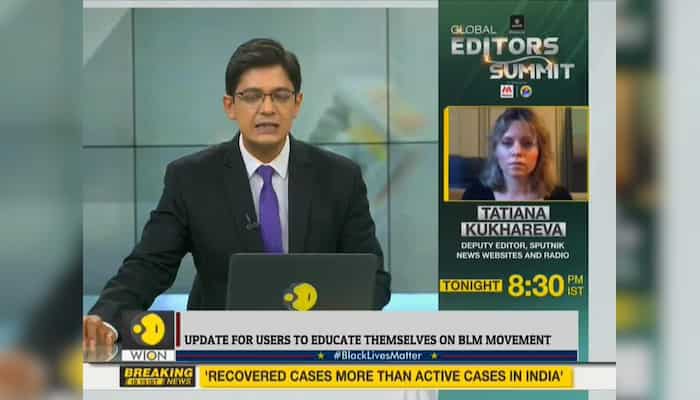Click the Breaking News badge
700x400 pixels.
157,376
